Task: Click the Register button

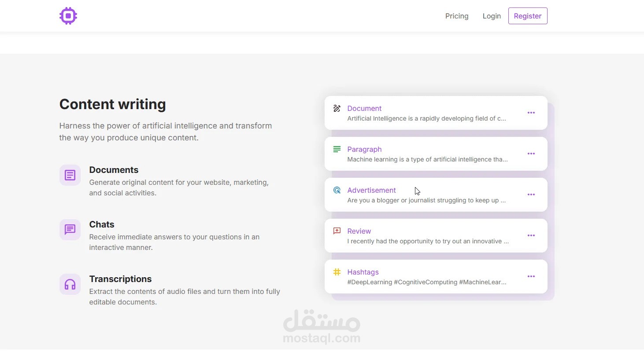Action: coord(528,16)
